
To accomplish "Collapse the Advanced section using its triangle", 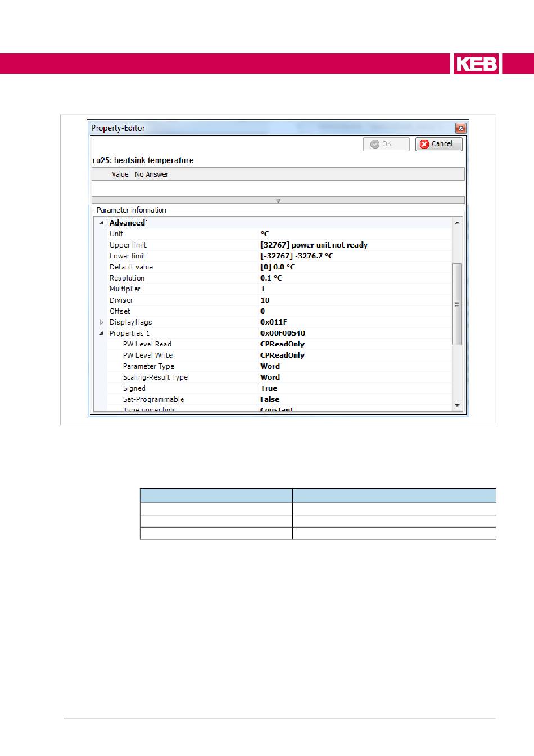I will pyautogui.click(x=101, y=223).
